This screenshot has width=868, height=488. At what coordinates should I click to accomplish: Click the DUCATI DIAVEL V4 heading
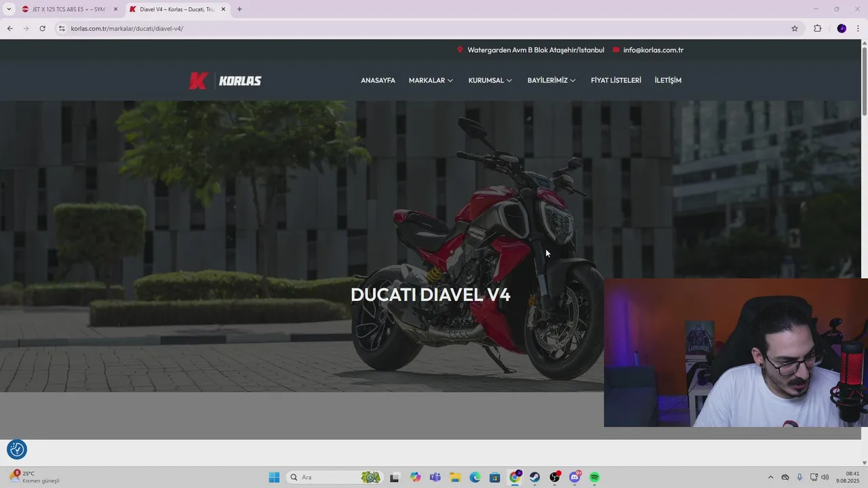click(431, 295)
